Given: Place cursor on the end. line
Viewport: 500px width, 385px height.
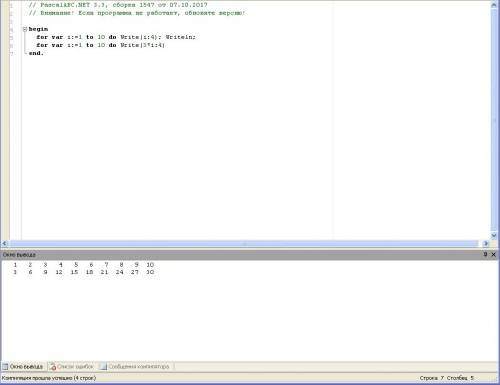Looking at the screenshot, I should click(x=36, y=53).
